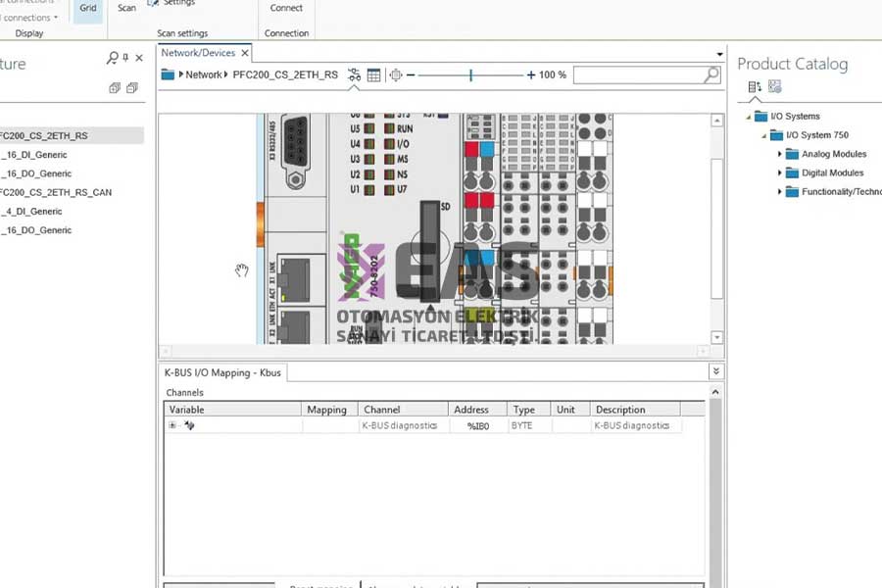Open the connections dropdown in Display group

(x=29, y=18)
